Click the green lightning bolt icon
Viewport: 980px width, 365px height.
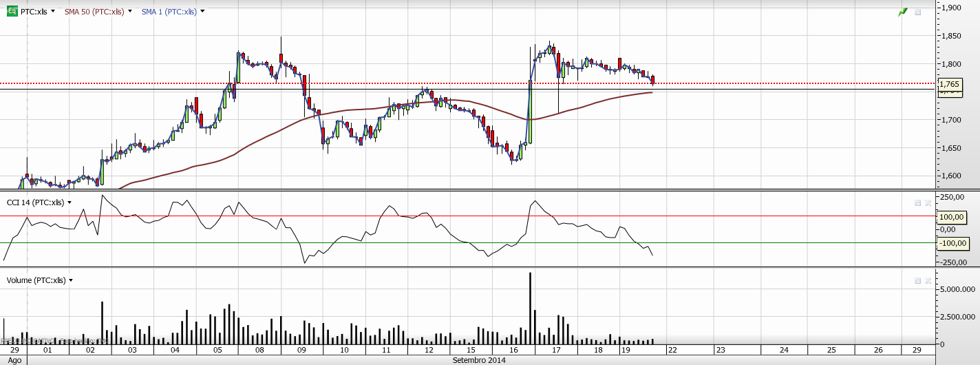(903, 12)
